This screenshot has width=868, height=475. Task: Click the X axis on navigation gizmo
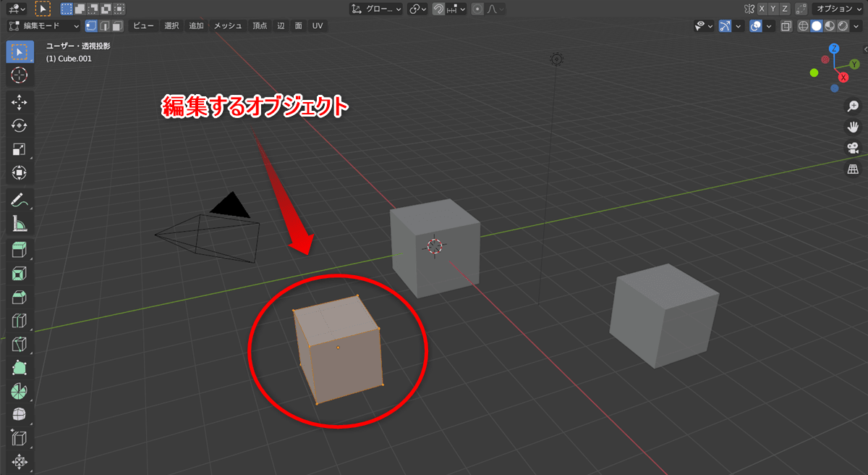(843, 77)
